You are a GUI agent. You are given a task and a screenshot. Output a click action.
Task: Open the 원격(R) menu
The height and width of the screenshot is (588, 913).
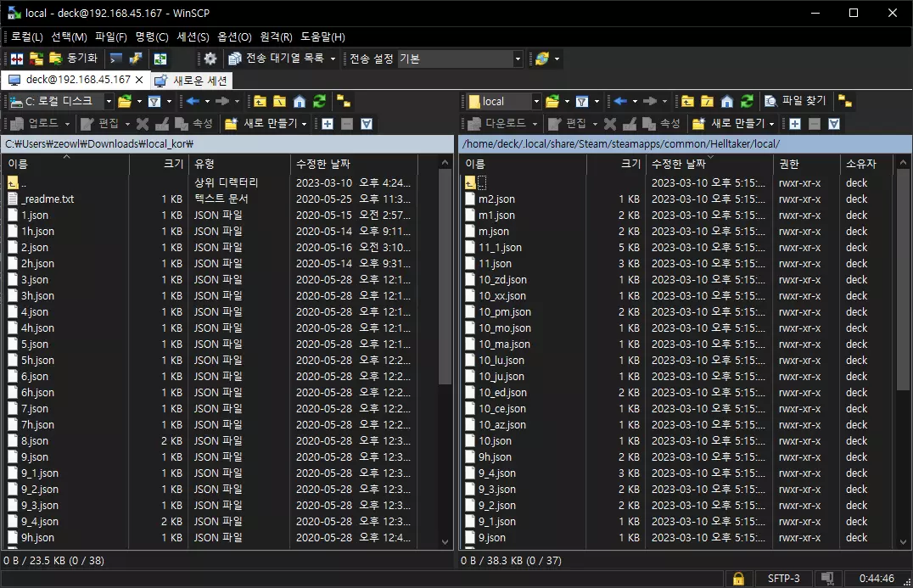pyautogui.click(x=276, y=36)
